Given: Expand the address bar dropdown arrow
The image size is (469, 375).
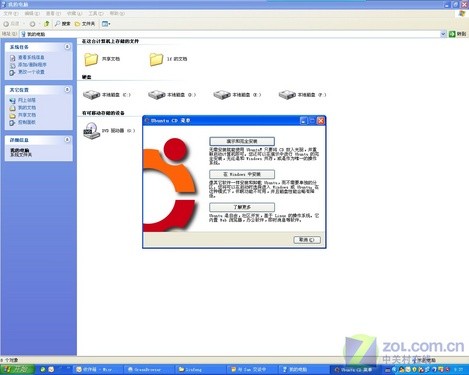Looking at the screenshot, I should (443, 34).
